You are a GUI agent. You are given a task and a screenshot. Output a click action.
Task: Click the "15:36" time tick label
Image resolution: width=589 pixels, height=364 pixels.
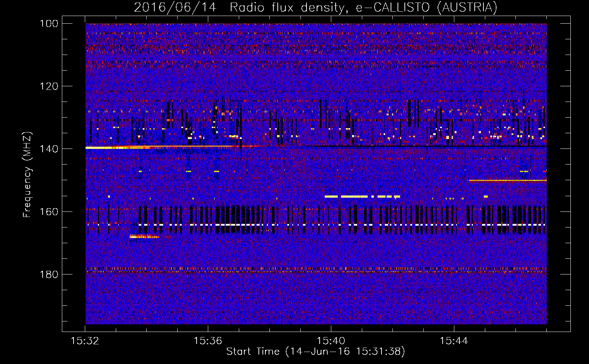[208, 341]
